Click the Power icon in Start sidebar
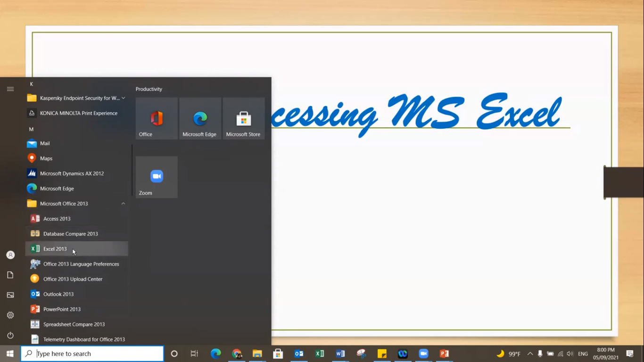This screenshot has height=362, width=644. tap(10, 335)
